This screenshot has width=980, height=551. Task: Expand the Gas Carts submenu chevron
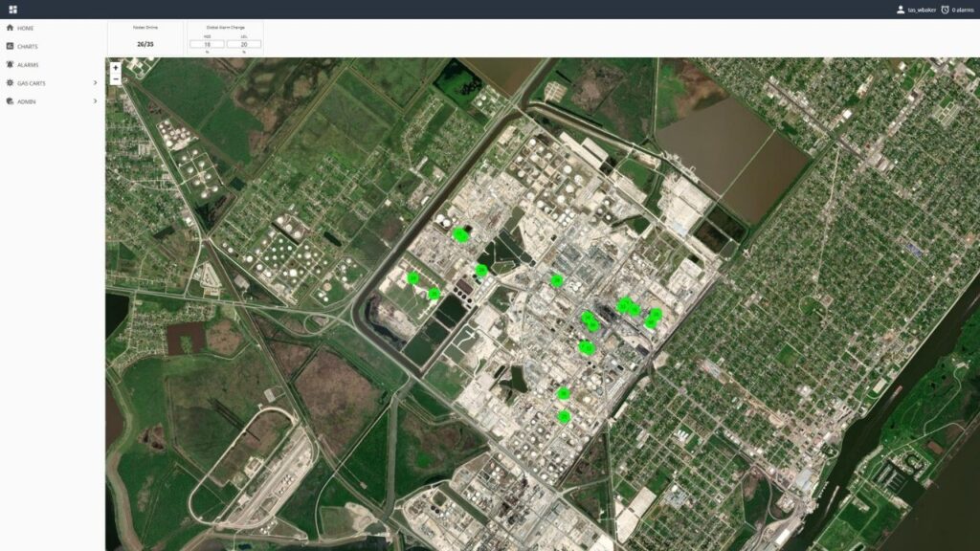96,83
